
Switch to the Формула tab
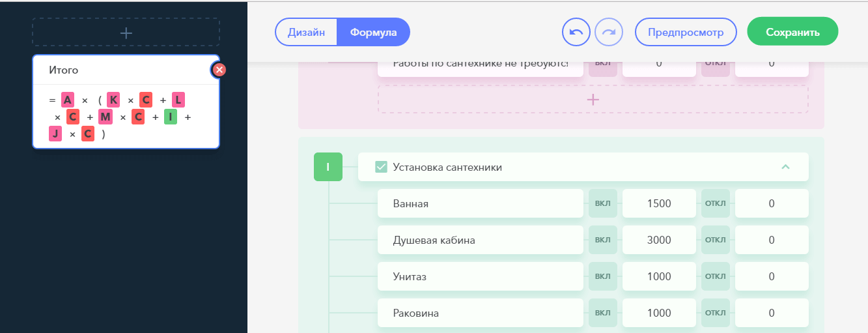coord(373,32)
